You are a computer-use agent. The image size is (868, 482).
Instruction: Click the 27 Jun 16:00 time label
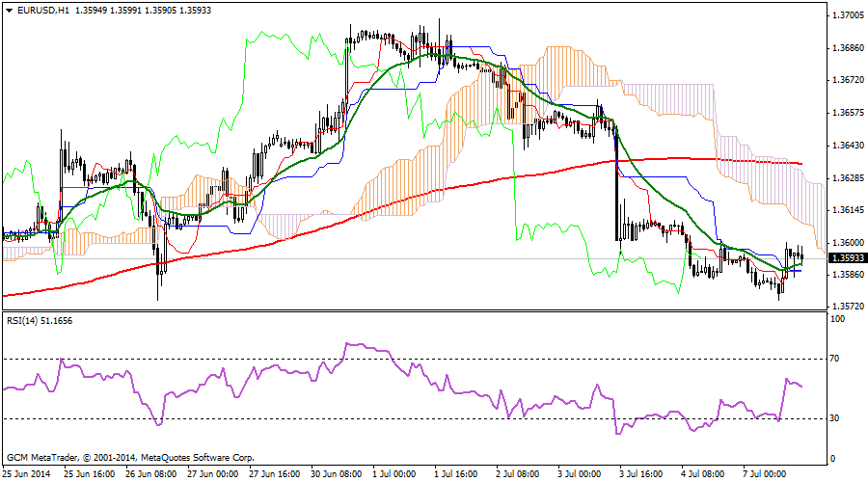275,474
